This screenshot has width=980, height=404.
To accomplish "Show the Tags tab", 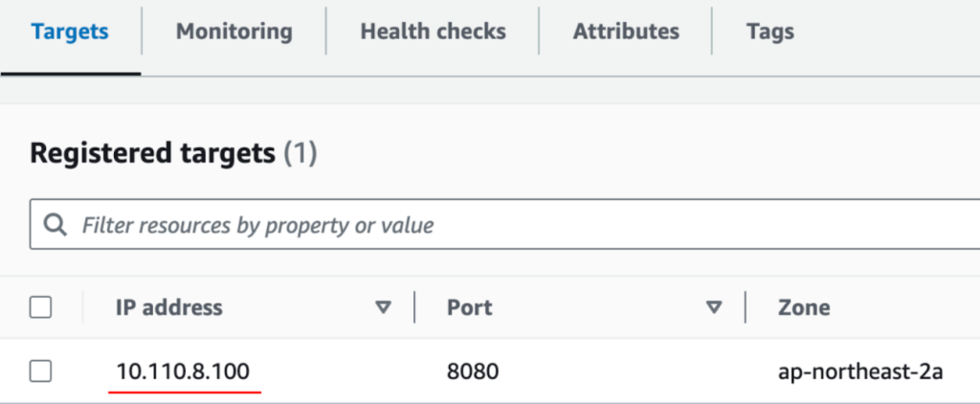I will 769,32.
